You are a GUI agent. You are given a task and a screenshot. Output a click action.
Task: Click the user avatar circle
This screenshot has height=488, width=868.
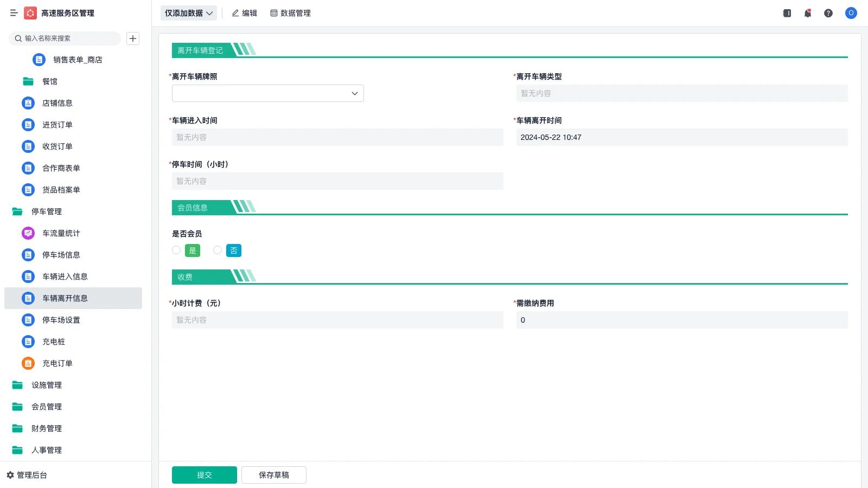pos(851,13)
